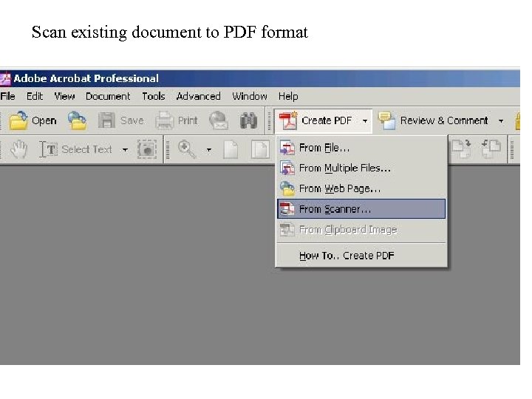Click the From Web Page globe icon

pyautogui.click(x=287, y=188)
